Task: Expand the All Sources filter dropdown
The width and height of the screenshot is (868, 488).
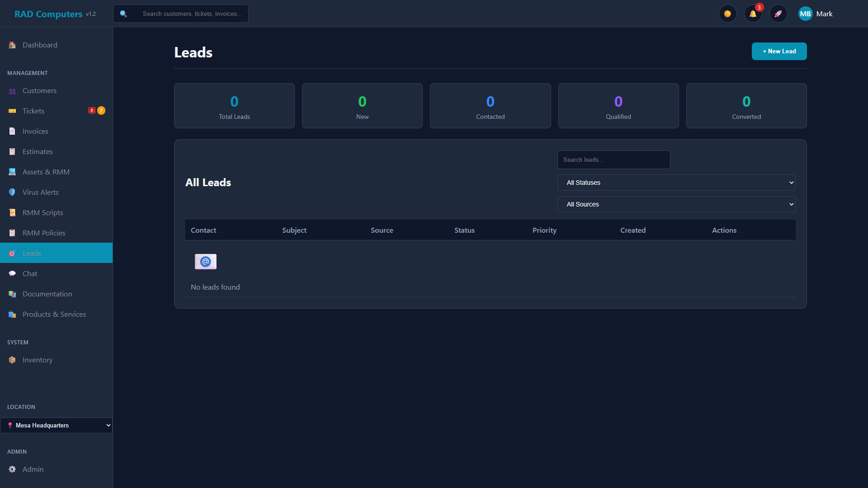Action: [x=676, y=204]
